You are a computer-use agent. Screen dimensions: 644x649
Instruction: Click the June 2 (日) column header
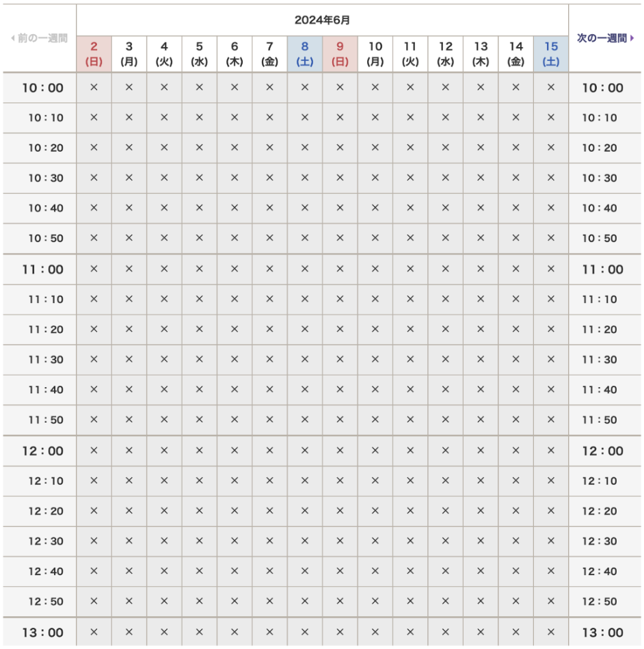coord(94,54)
